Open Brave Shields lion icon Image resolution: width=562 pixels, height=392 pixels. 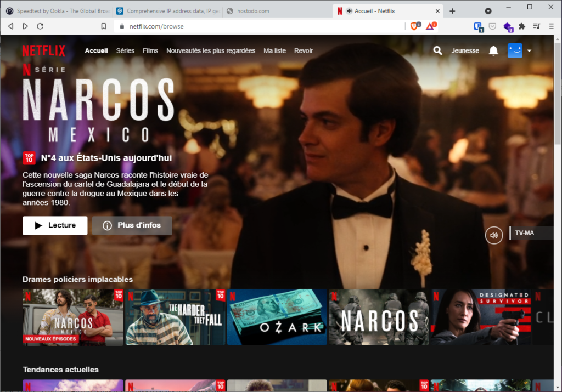pyautogui.click(x=414, y=26)
